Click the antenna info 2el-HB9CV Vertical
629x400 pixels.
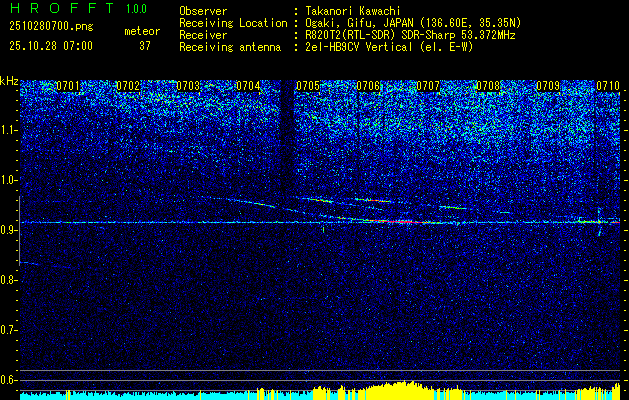(390, 47)
